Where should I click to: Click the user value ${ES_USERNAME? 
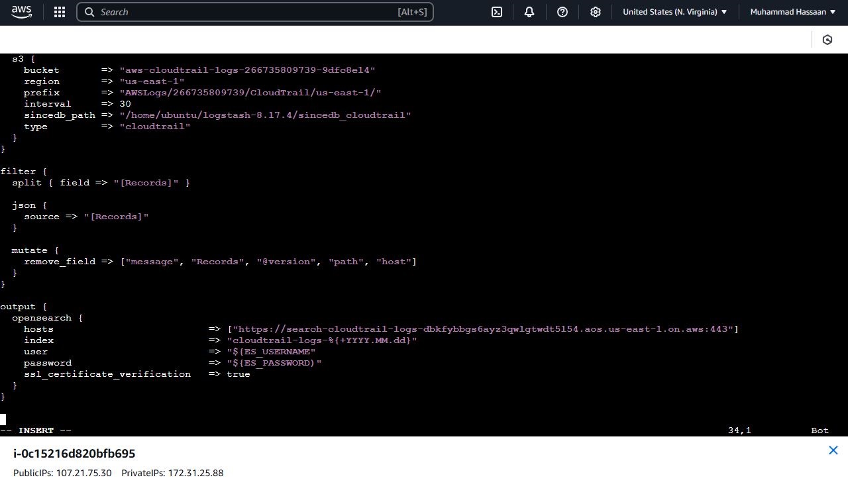point(272,352)
